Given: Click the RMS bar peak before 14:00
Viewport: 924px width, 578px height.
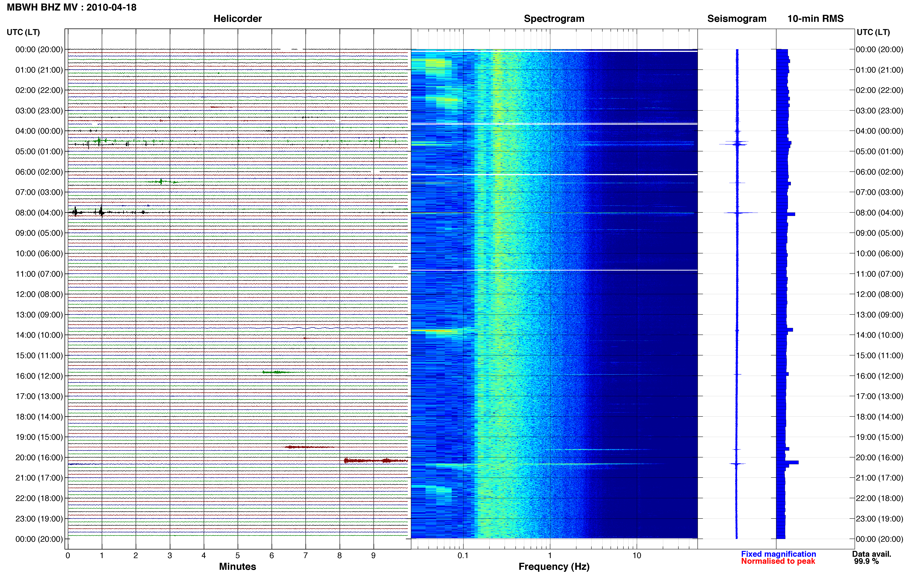Looking at the screenshot, I should click(785, 329).
